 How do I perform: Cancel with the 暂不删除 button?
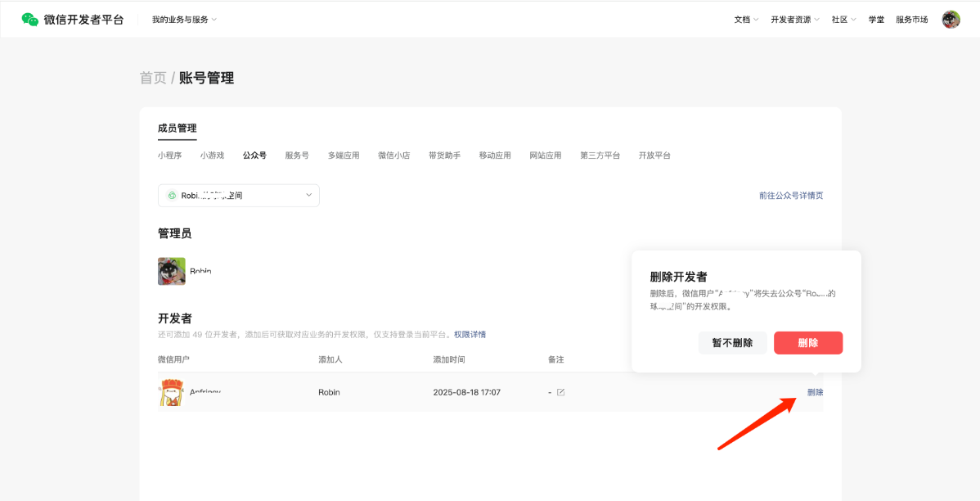pos(732,343)
